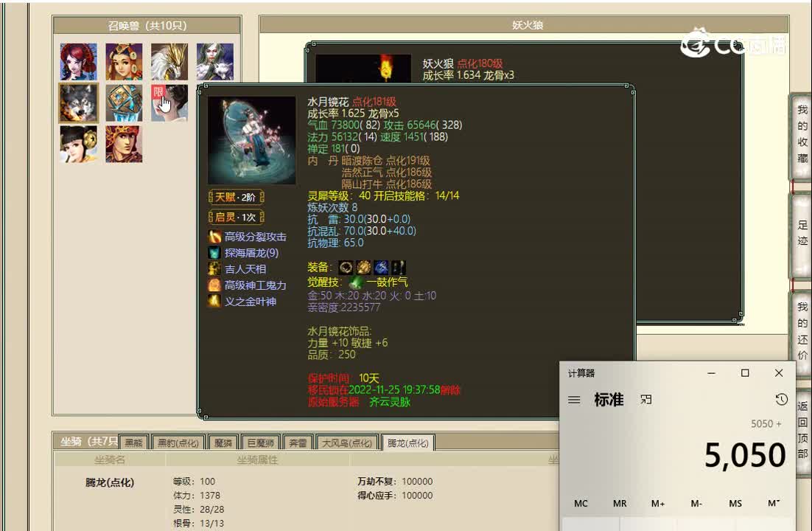
Task: Click the 品质: 250 accessory text
Action: [332, 354]
